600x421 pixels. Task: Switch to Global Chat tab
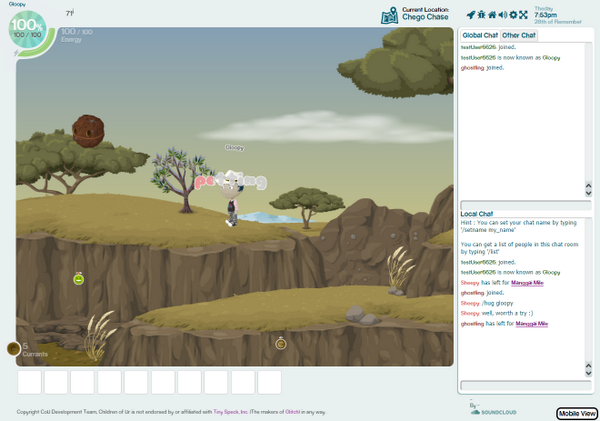point(480,35)
